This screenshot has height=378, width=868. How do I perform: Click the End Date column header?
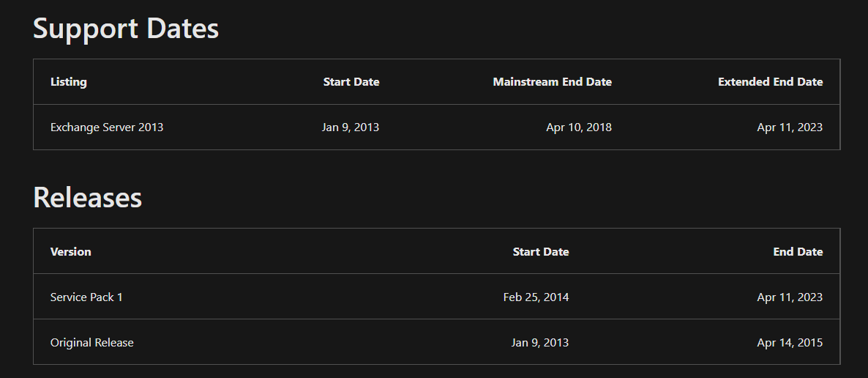coord(798,251)
